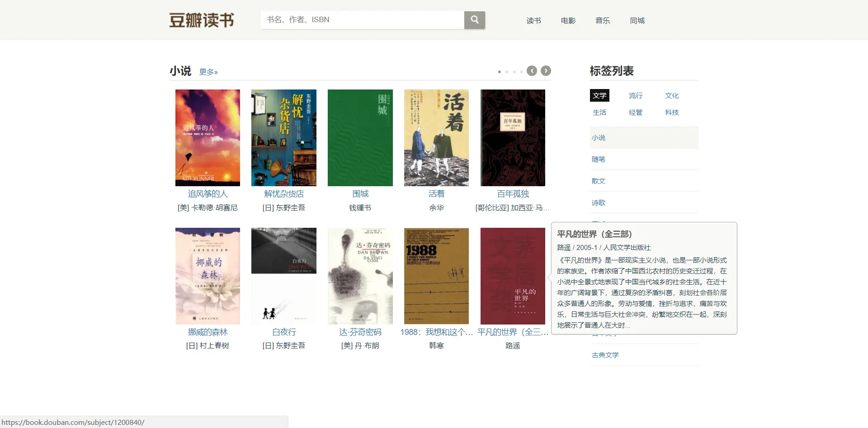Viewport: 868px width, 428px height.
Task: Select the second carousel page dot
Action: pyautogui.click(x=507, y=72)
